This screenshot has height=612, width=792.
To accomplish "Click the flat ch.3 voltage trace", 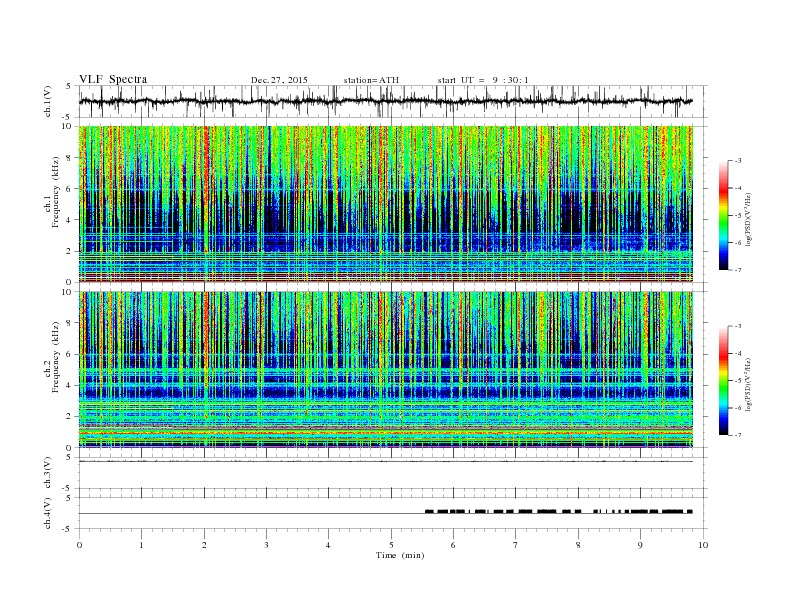I will tap(386, 462).
